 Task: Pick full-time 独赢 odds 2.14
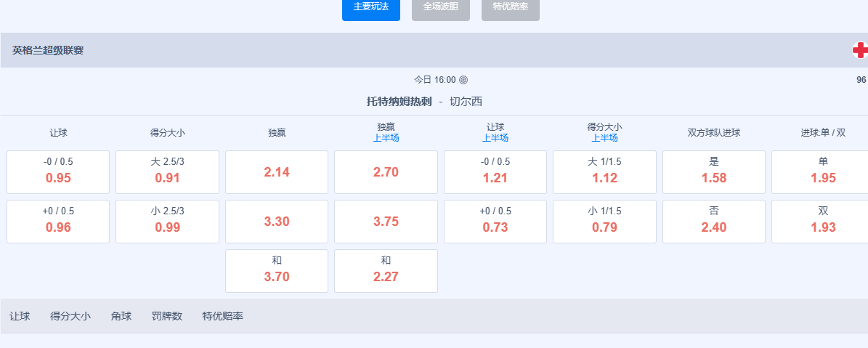[x=277, y=172]
